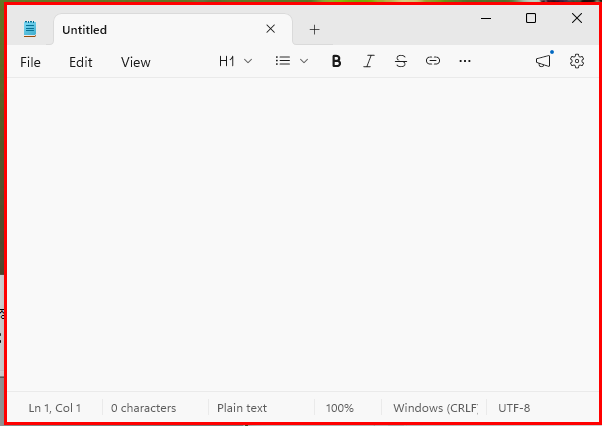This screenshot has width=602, height=426.
Task: Click the Ln 1, Col 1 position indicator
Action: pos(55,408)
